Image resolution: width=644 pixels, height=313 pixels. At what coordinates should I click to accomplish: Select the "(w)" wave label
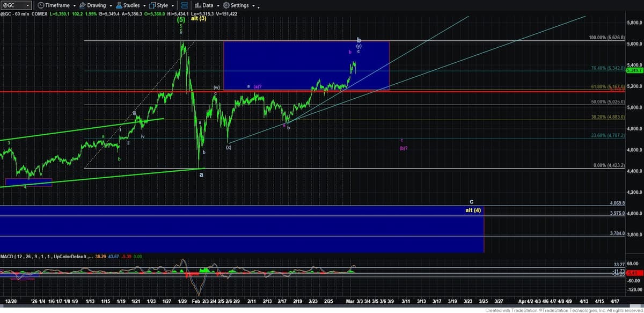point(216,87)
